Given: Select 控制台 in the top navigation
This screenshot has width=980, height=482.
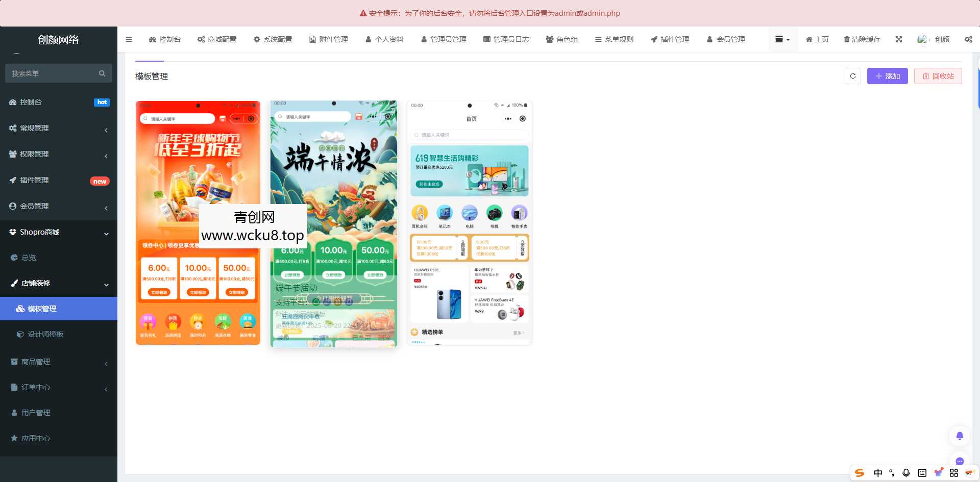Looking at the screenshot, I should point(164,39).
